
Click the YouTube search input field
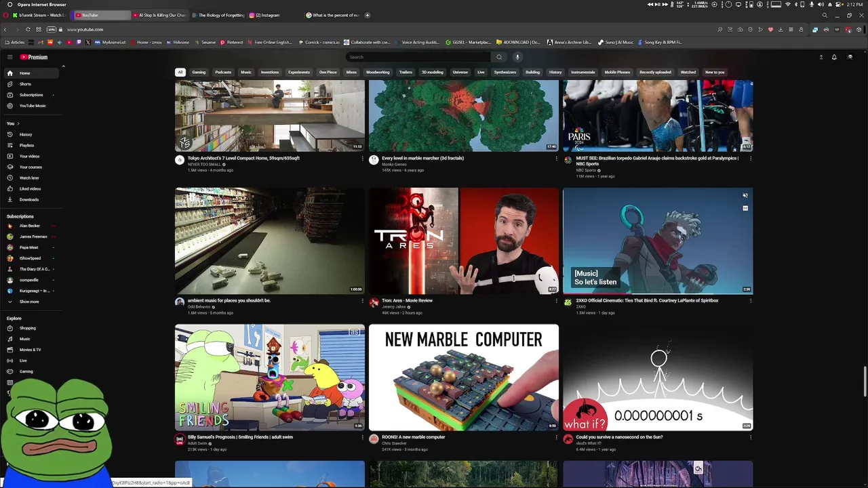418,57
